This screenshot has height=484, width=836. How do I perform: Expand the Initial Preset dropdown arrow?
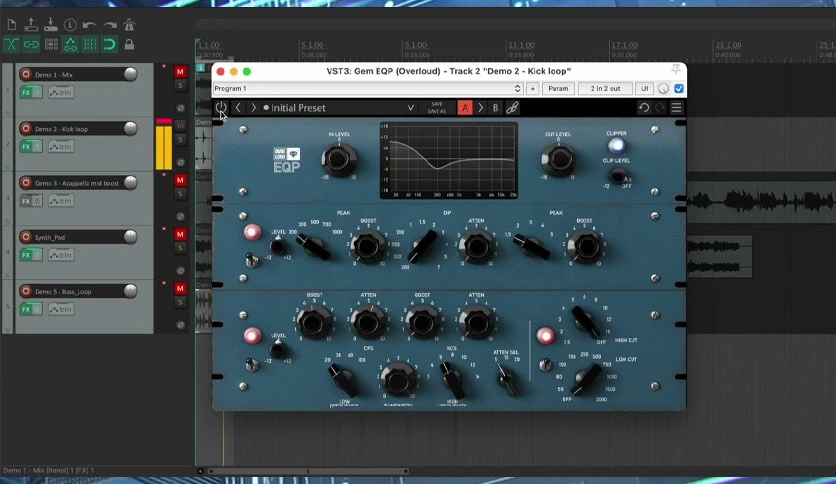411,108
